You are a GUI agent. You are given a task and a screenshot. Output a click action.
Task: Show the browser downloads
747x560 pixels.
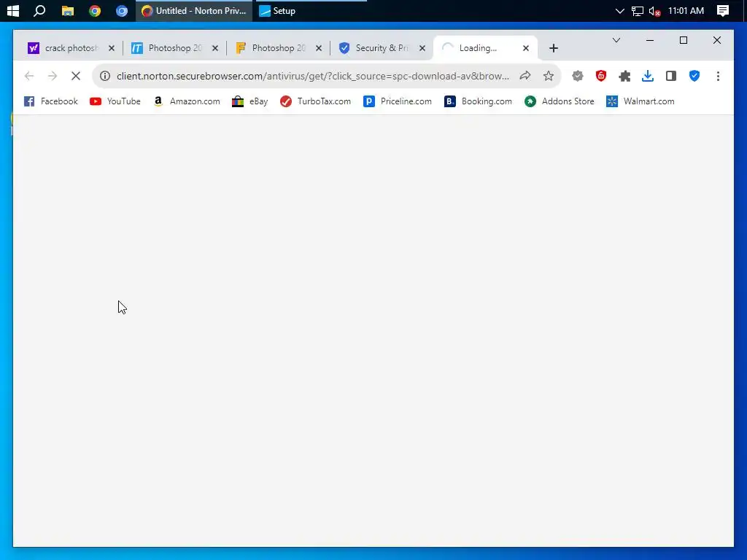pos(648,76)
